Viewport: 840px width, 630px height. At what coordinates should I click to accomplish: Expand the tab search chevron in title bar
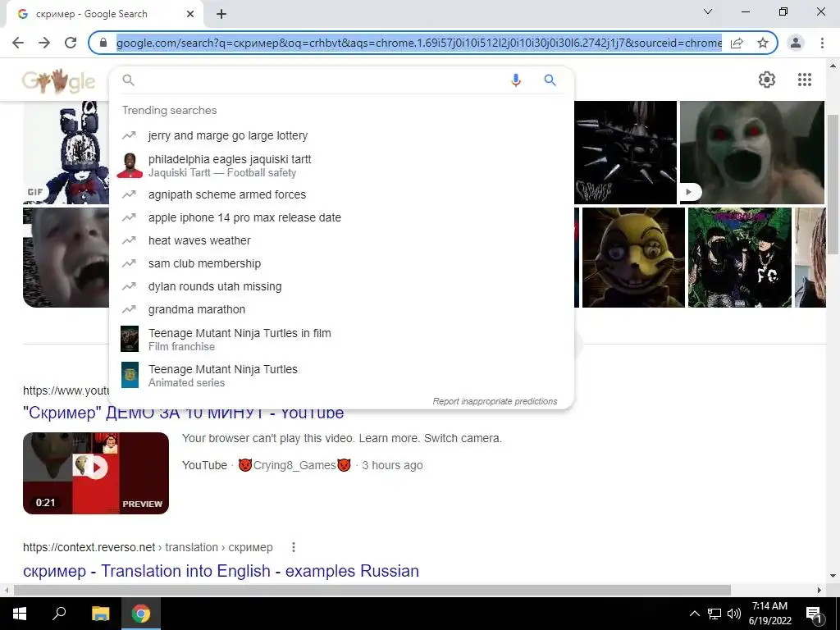click(708, 11)
